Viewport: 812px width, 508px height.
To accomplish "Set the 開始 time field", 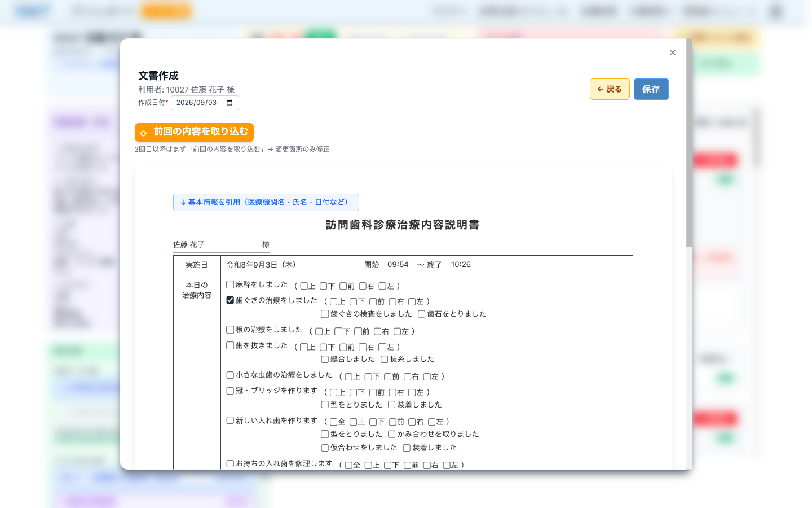I will click(x=398, y=265).
